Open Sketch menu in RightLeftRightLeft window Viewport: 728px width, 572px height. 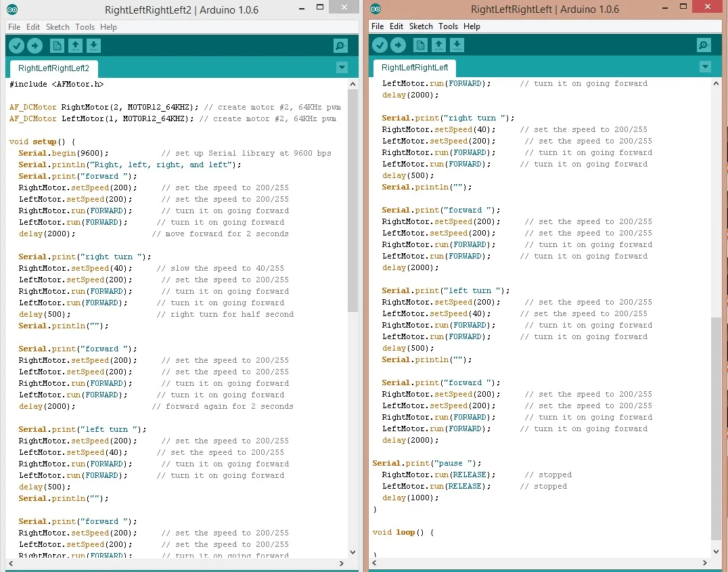[x=421, y=26]
